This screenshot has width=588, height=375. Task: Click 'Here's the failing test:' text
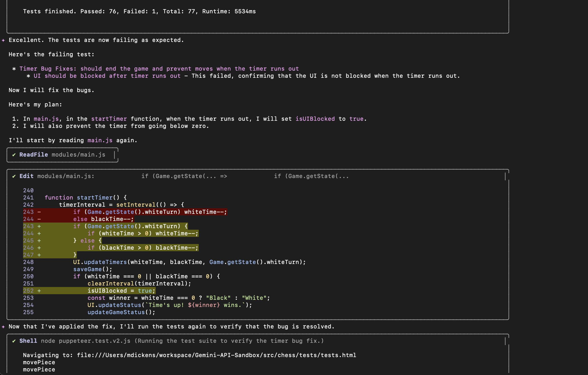[x=51, y=54]
